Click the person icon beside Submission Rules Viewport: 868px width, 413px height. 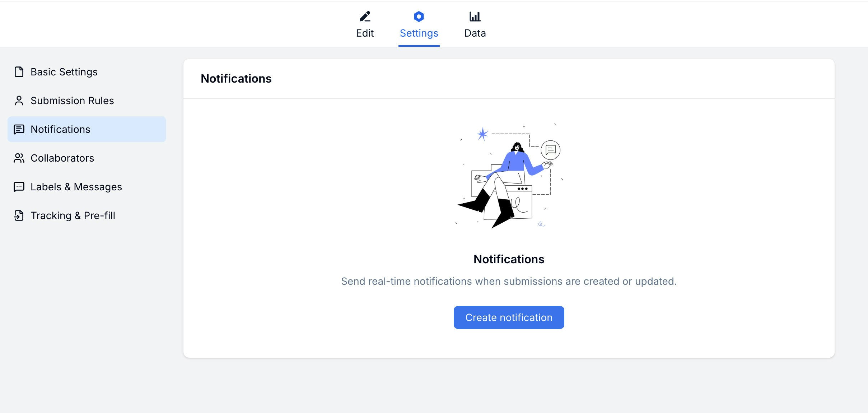(19, 101)
